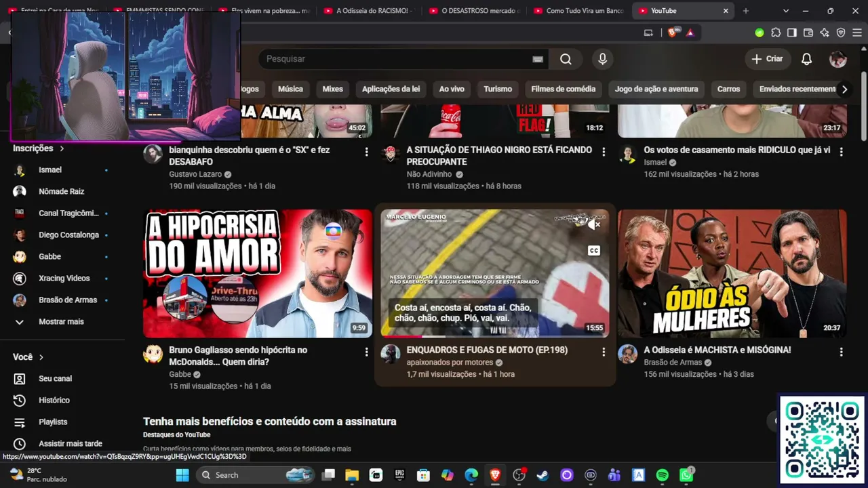The image size is (868, 488).
Task: Select the Turismo filter chip
Action: point(498,89)
